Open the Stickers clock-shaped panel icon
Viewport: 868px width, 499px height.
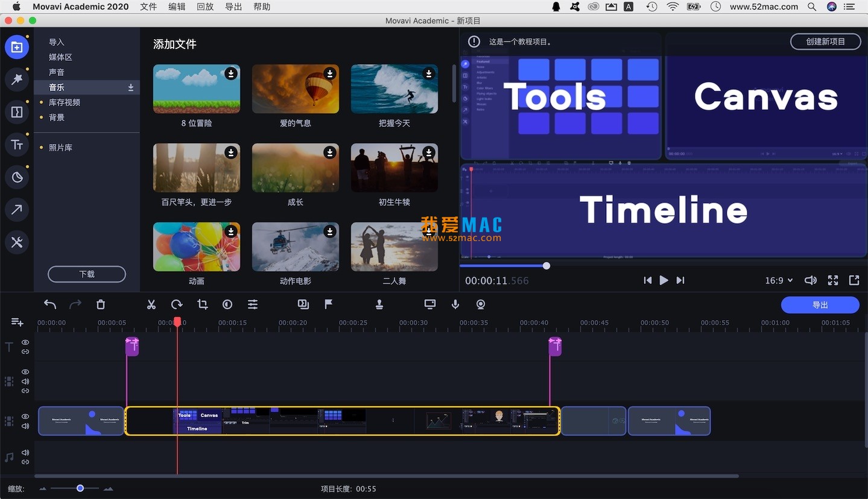point(17,177)
